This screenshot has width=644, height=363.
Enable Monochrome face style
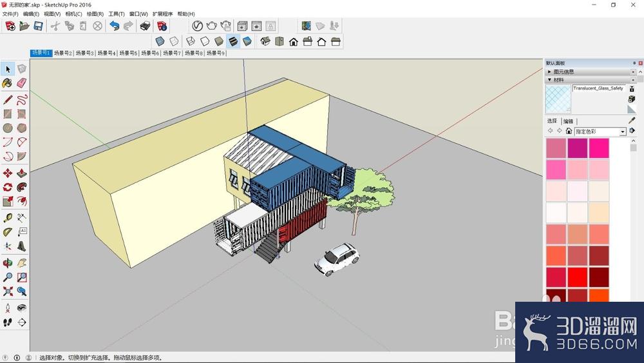[x=247, y=41]
